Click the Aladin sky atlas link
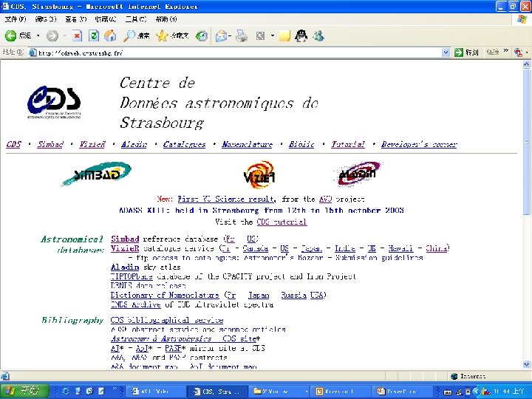This screenshot has width=532, height=399. pos(125,267)
